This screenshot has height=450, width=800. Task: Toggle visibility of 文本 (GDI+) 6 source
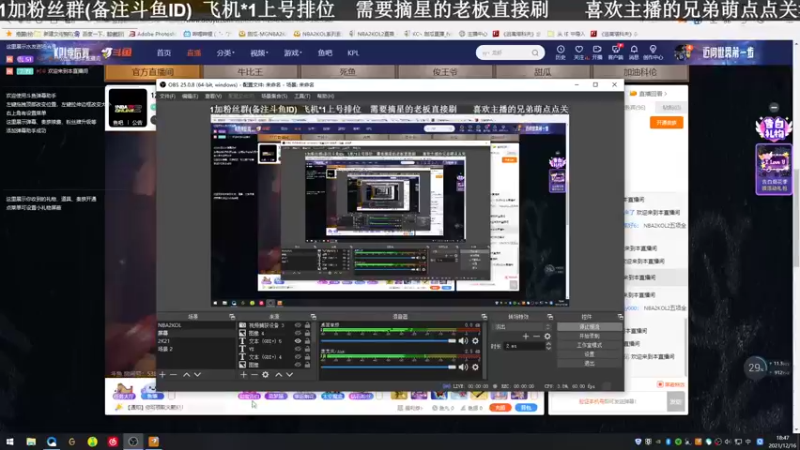pos(298,341)
